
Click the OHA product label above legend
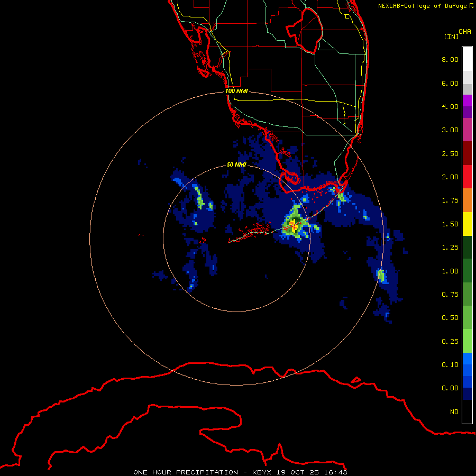point(465,32)
